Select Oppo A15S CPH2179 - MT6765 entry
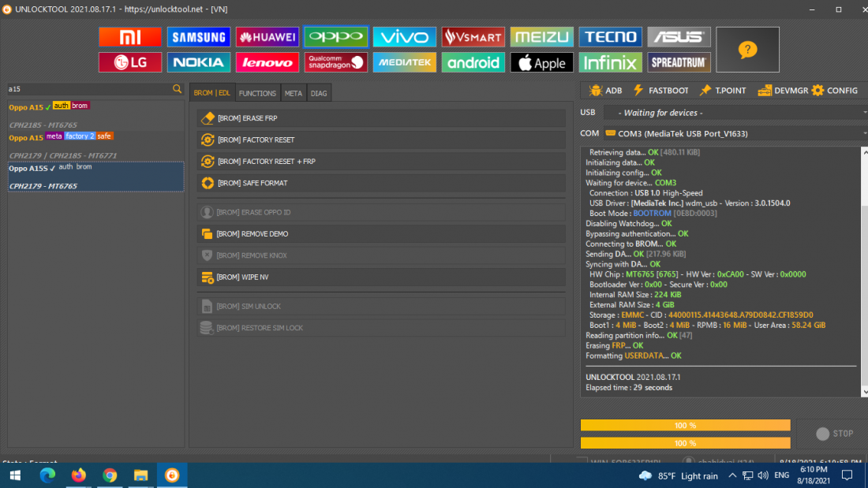 pos(95,177)
